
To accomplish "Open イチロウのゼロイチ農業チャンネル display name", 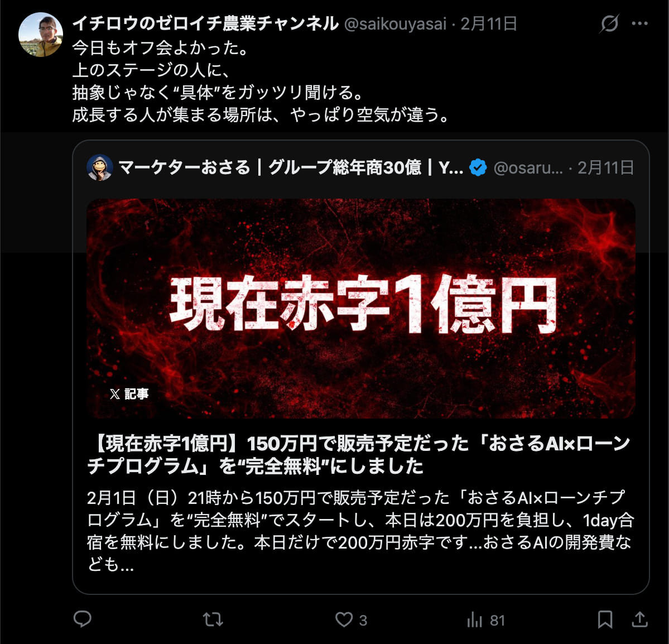I will coord(205,24).
